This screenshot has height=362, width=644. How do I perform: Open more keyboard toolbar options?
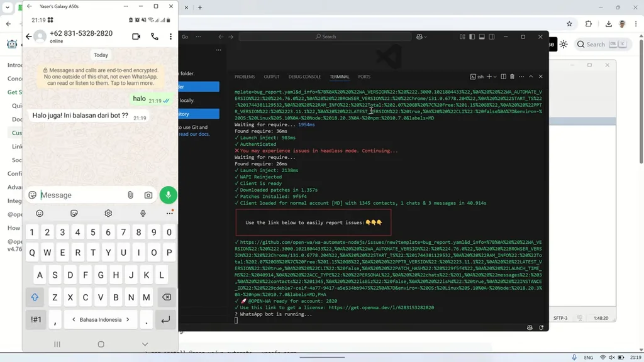170,214
